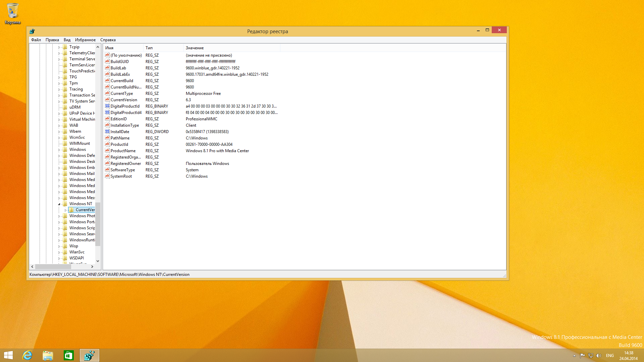Click the CurrentVersion value icon
Screen dimensions: 644x362
pyautogui.click(x=107, y=100)
